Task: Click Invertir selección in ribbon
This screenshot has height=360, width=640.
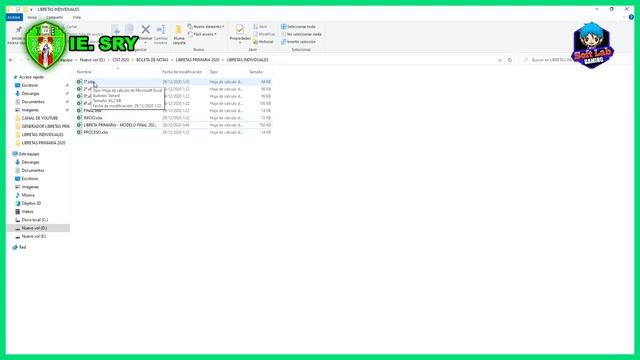Action: (x=298, y=42)
